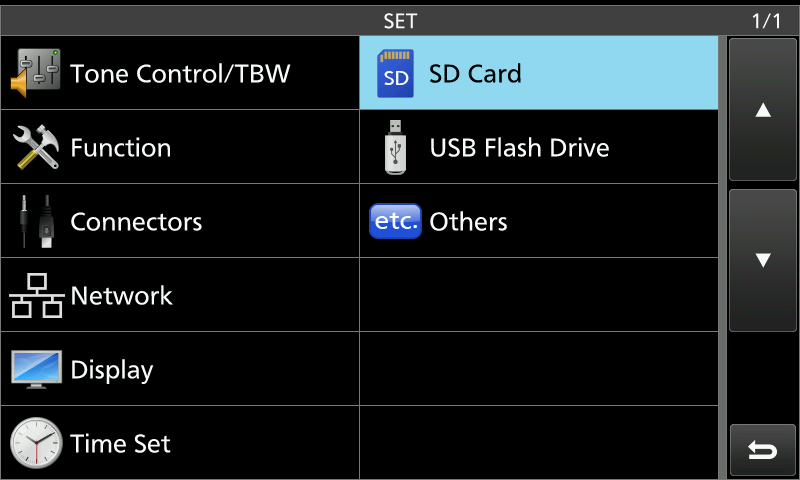Open the Tone Control/TBW menu entry
This screenshot has width=800, height=480.
180,73
